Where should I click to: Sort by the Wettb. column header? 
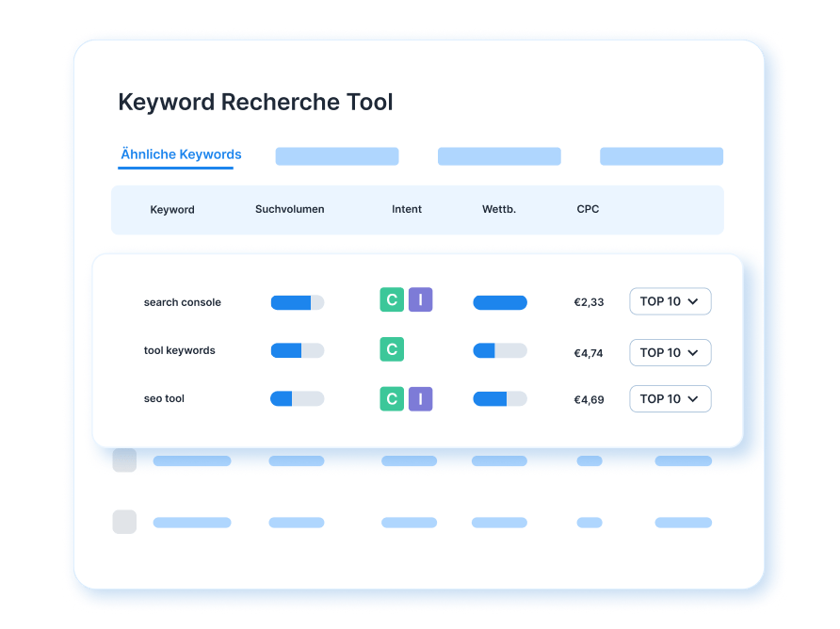[x=499, y=209]
